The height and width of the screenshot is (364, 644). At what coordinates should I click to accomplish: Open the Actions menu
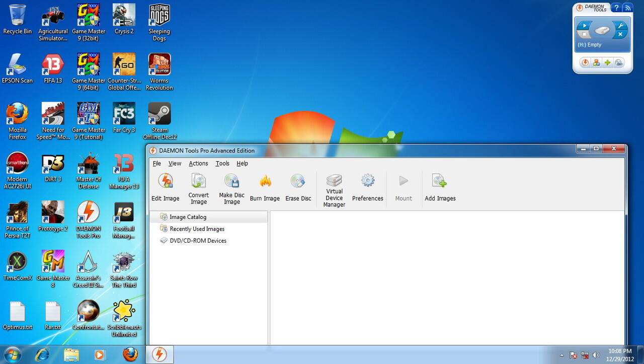(198, 163)
